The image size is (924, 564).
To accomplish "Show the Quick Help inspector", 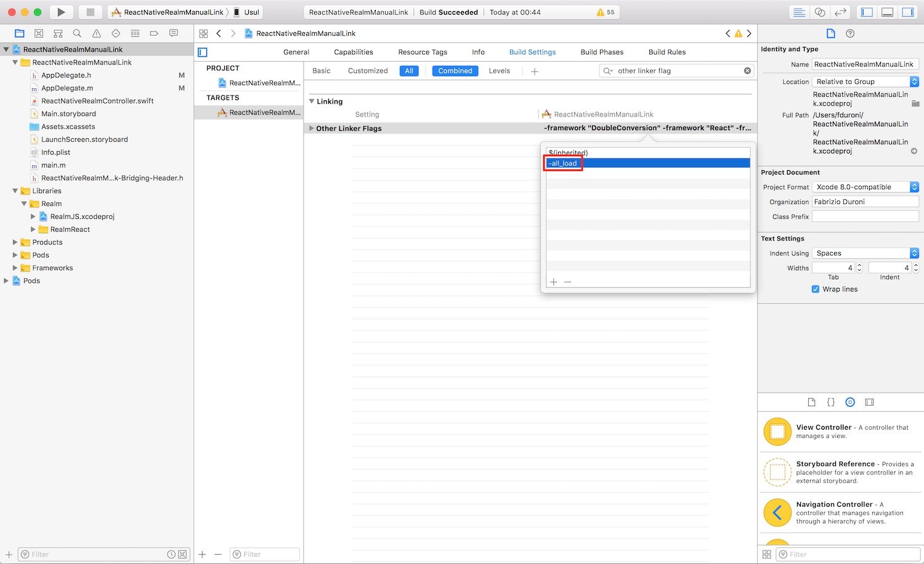I will point(850,33).
